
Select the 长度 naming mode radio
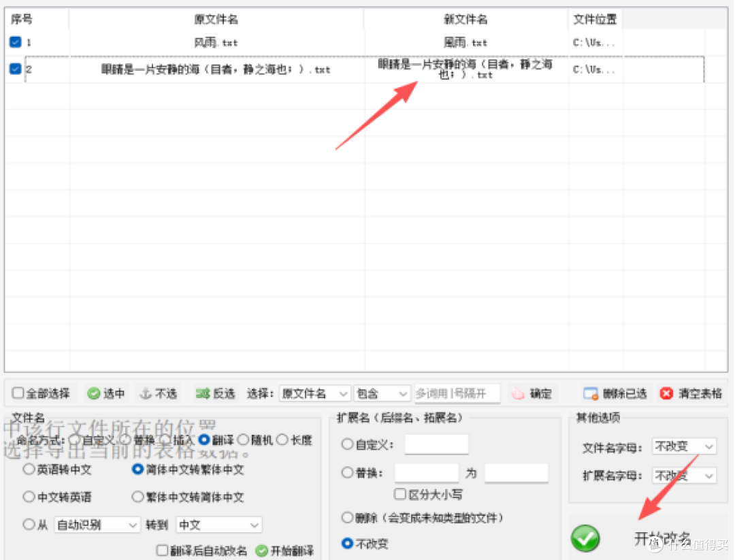click(x=282, y=440)
